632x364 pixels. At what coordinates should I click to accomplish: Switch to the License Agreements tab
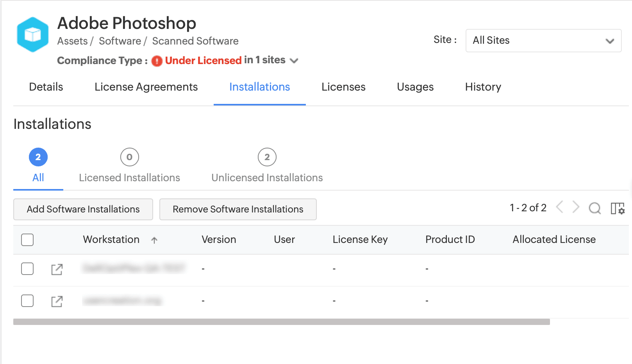146,87
